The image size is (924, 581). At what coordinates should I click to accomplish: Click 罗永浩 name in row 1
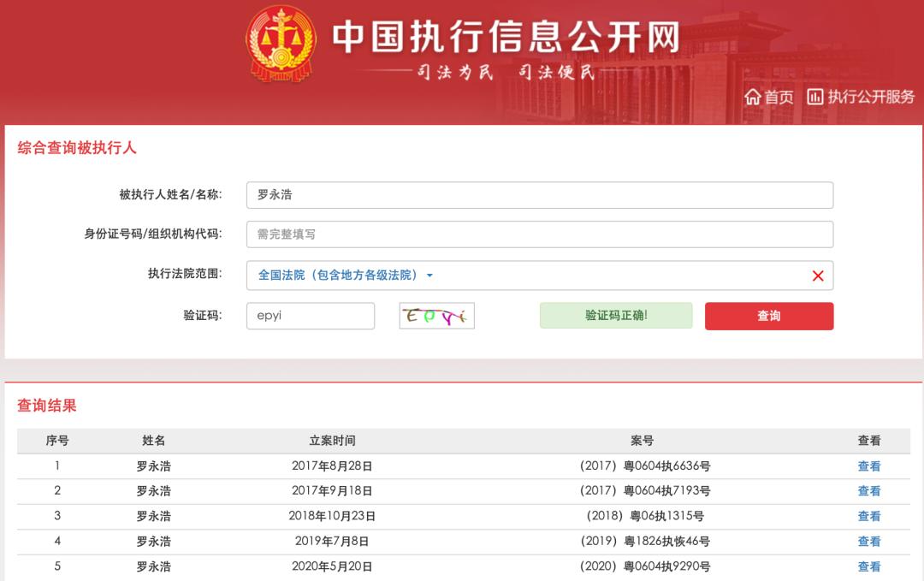point(154,466)
